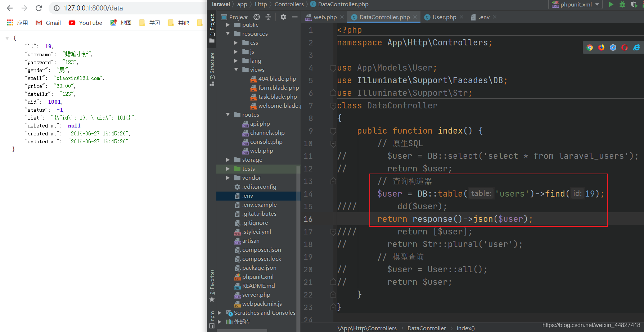Select artisan file in project tree
This screenshot has height=332, width=644.
(247, 241)
